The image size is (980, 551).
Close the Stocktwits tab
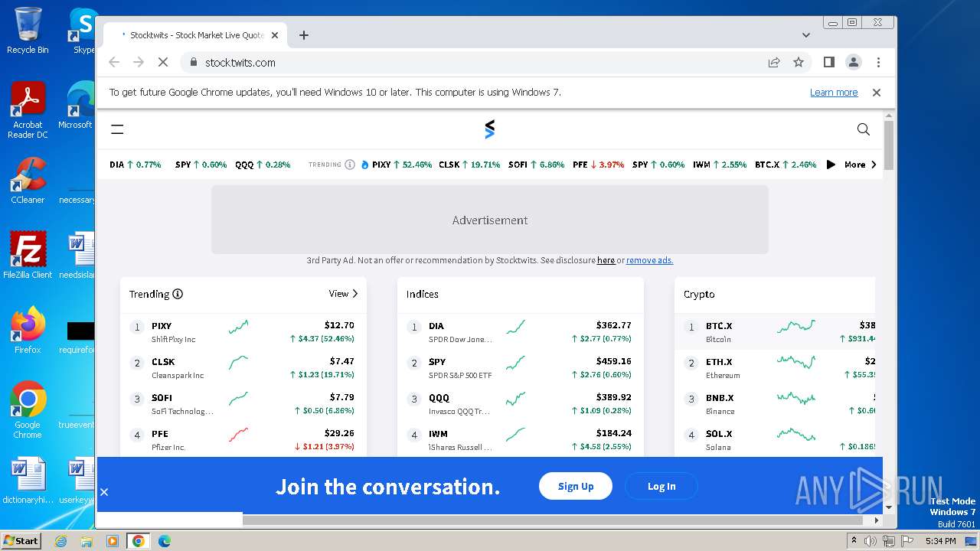tap(275, 35)
